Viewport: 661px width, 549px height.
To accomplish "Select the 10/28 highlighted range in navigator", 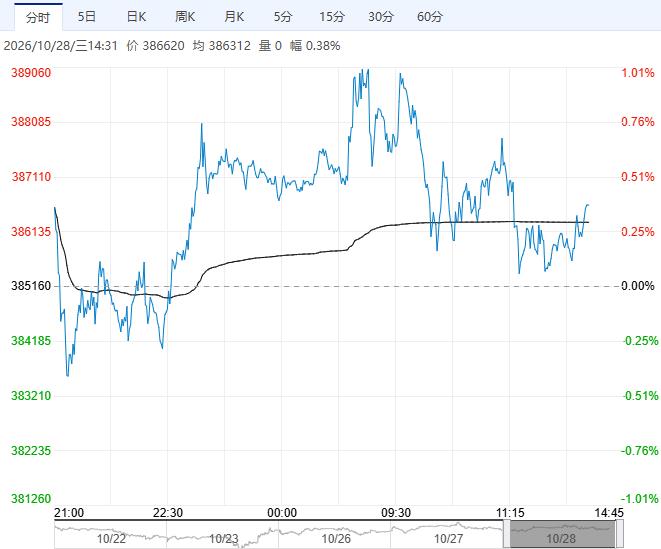I will click(563, 534).
